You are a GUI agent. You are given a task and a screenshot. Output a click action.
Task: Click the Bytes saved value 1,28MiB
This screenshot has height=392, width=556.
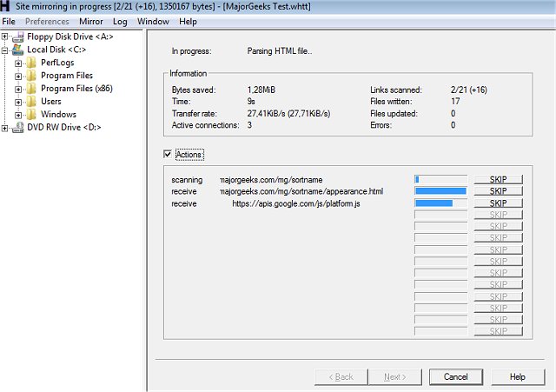(261, 90)
